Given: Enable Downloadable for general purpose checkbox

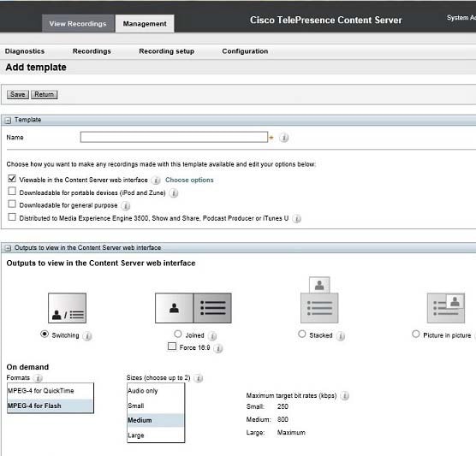Looking at the screenshot, I should (12, 204).
